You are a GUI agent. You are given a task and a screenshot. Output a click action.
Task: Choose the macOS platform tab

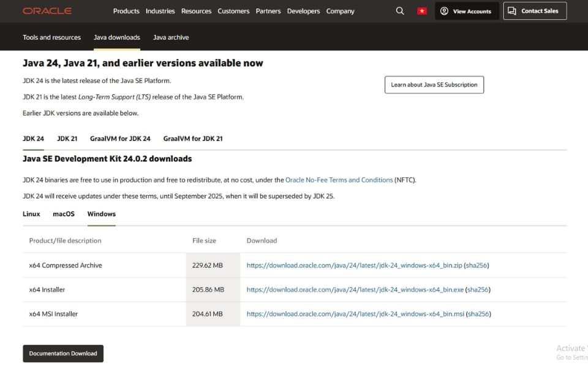[64, 214]
